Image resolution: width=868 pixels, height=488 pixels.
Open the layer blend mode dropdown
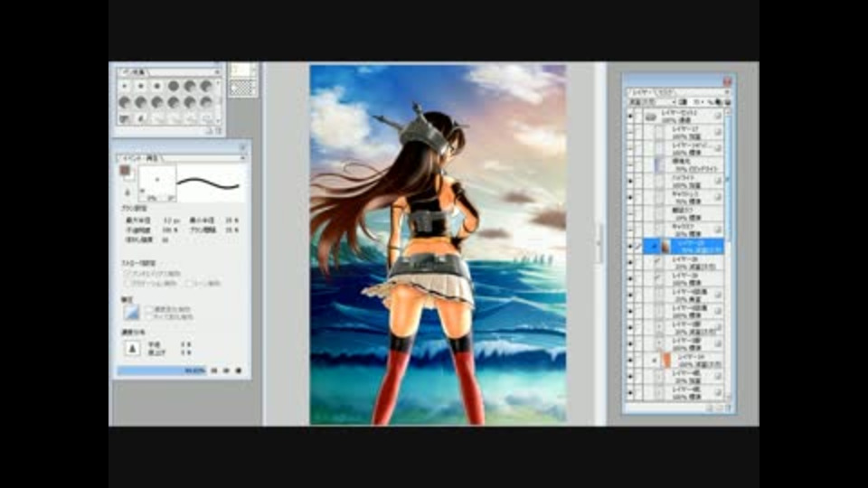coord(652,102)
